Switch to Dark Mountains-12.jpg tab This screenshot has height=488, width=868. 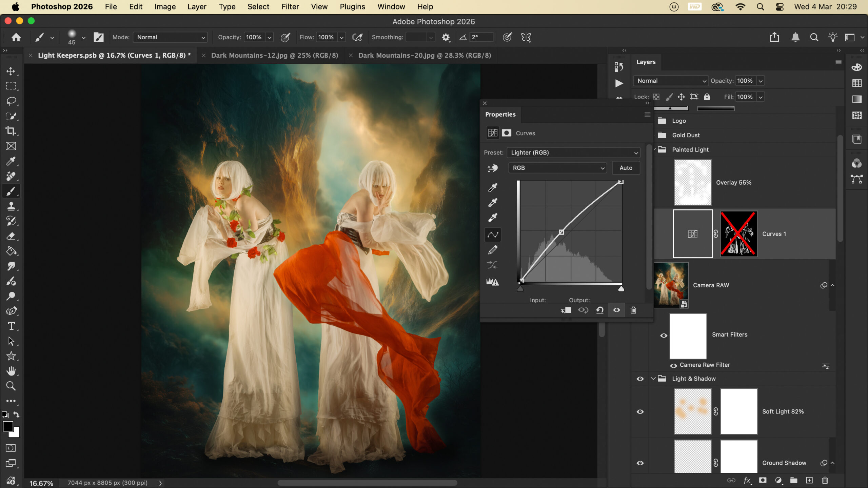tap(274, 55)
